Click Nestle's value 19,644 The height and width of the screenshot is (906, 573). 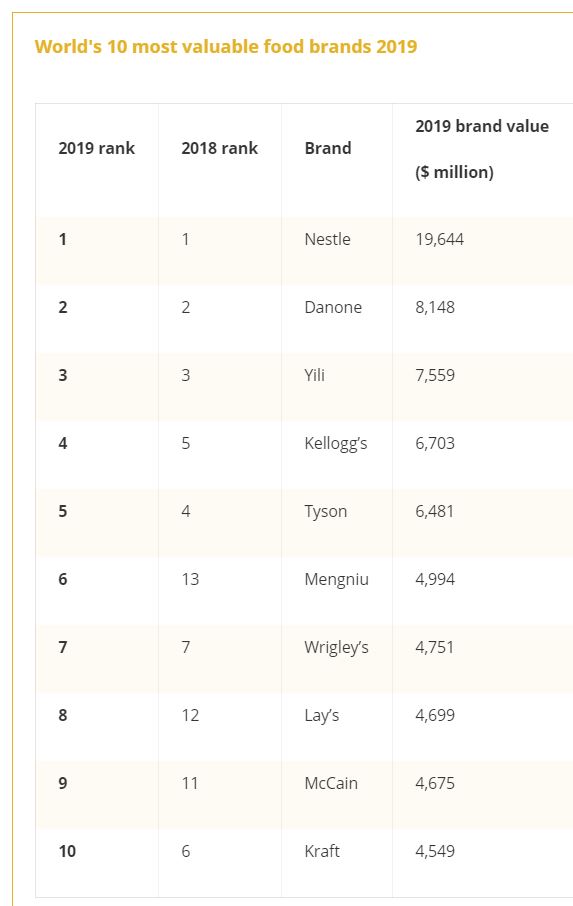(x=440, y=239)
